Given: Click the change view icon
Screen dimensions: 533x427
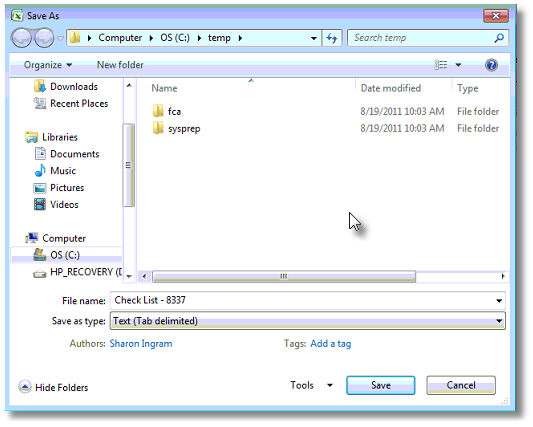Looking at the screenshot, I should (x=441, y=65).
